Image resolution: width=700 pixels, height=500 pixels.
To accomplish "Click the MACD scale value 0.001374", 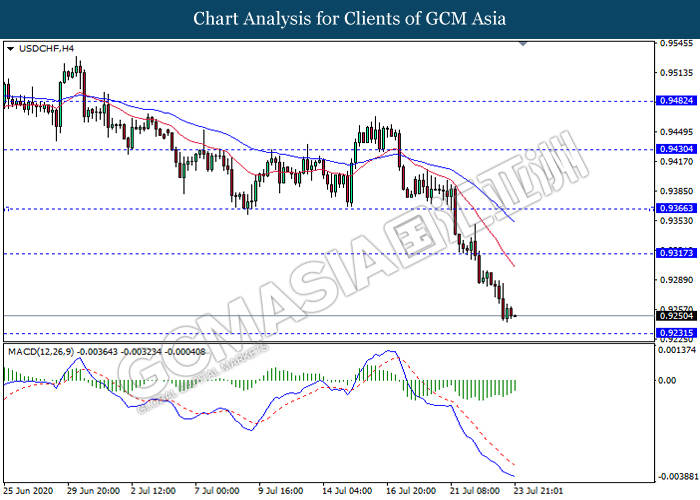I will tap(677, 350).
